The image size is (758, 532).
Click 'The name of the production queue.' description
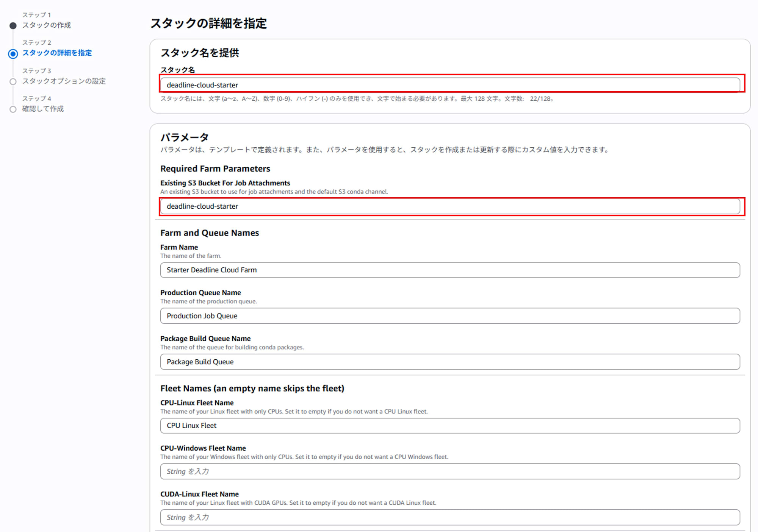coord(208,301)
